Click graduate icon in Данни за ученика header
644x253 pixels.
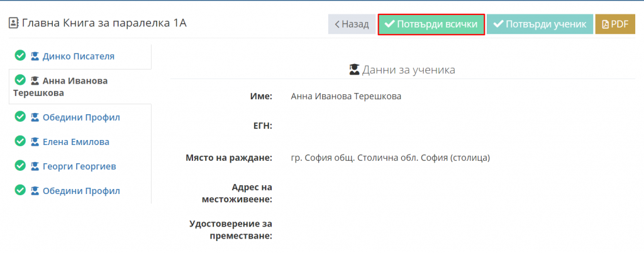pos(354,70)
